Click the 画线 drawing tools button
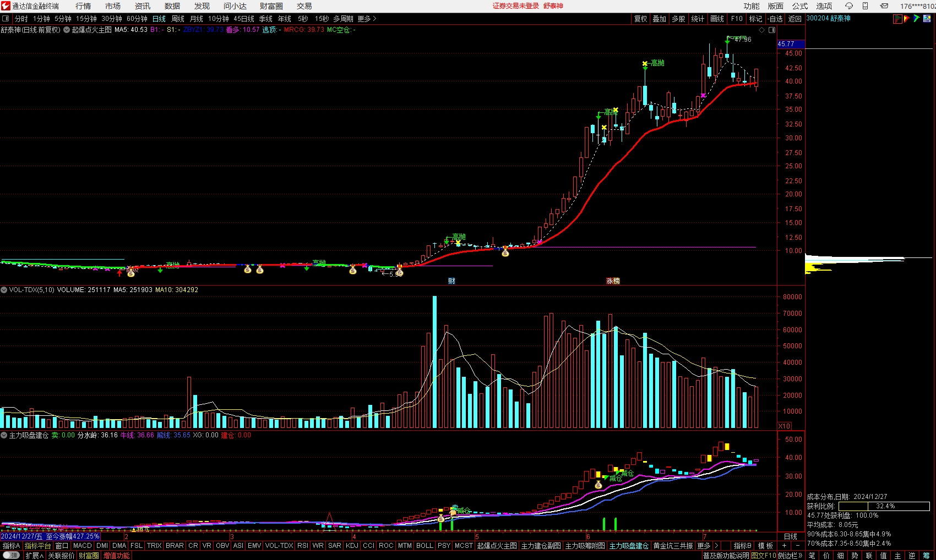The width and height of the screenshot is (936, 560). point(717,19)
